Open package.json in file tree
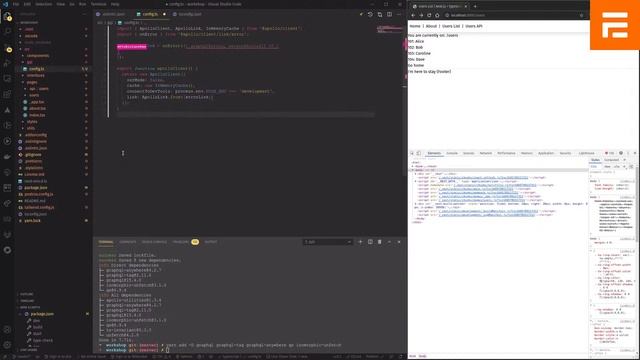The width and height of the screenshot is (640, 360). 36,188
